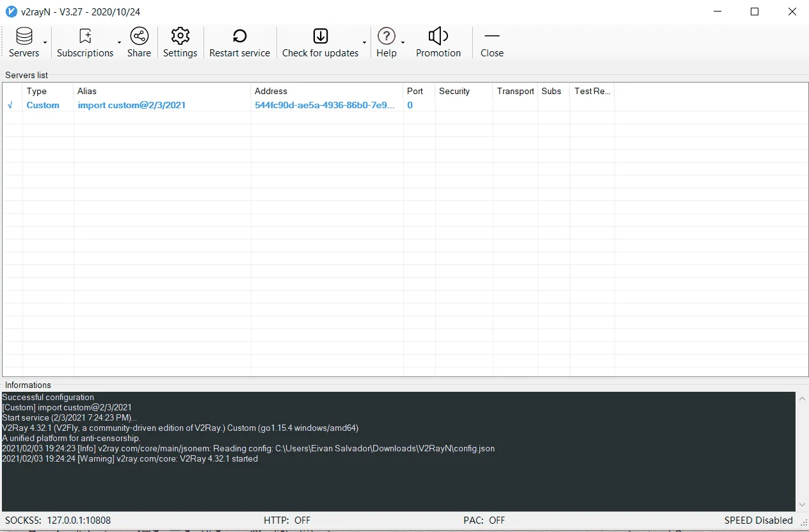
Task: Open Settings gear in toolbar
Action: tap(180, 43)
